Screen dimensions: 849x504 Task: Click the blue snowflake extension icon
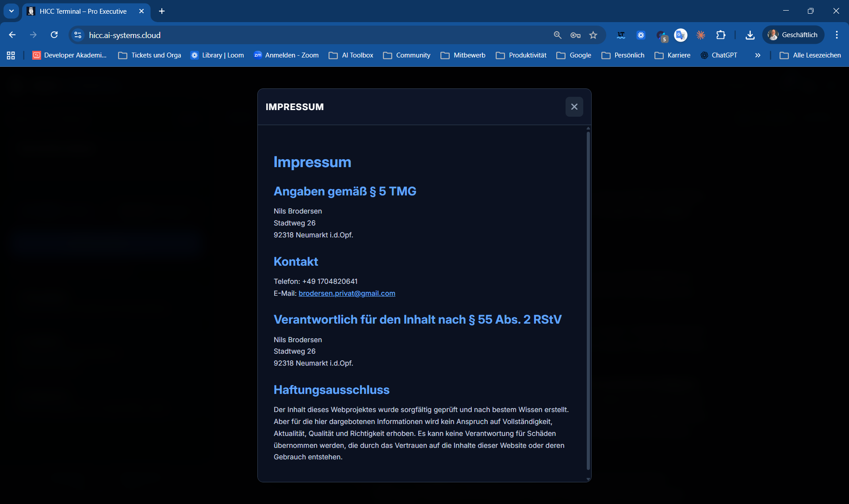[641, 35]
